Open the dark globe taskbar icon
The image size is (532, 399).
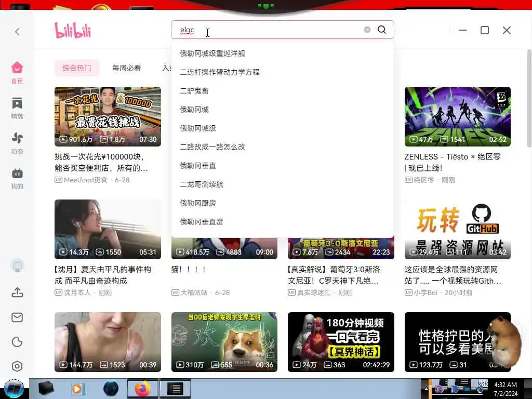point(111,389)
